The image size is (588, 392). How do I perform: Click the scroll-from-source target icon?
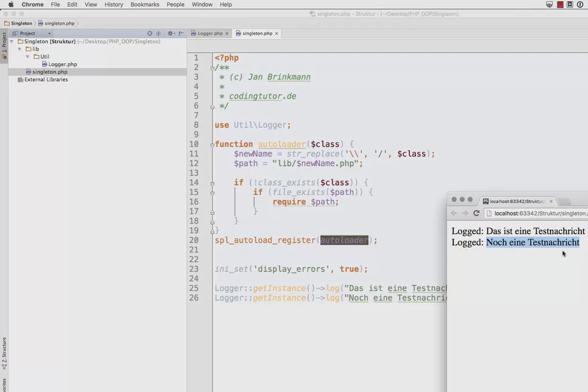(150, 33)
